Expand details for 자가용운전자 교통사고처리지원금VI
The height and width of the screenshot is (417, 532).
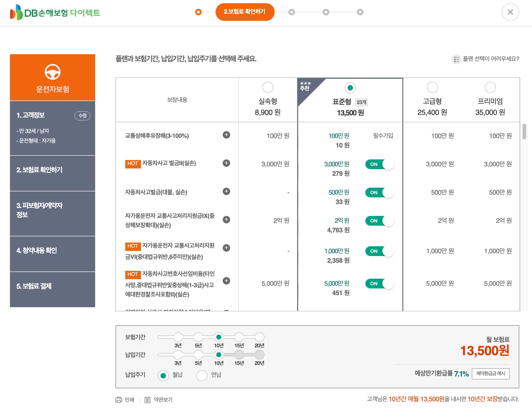pyautogui.click(x=226, y=248)
